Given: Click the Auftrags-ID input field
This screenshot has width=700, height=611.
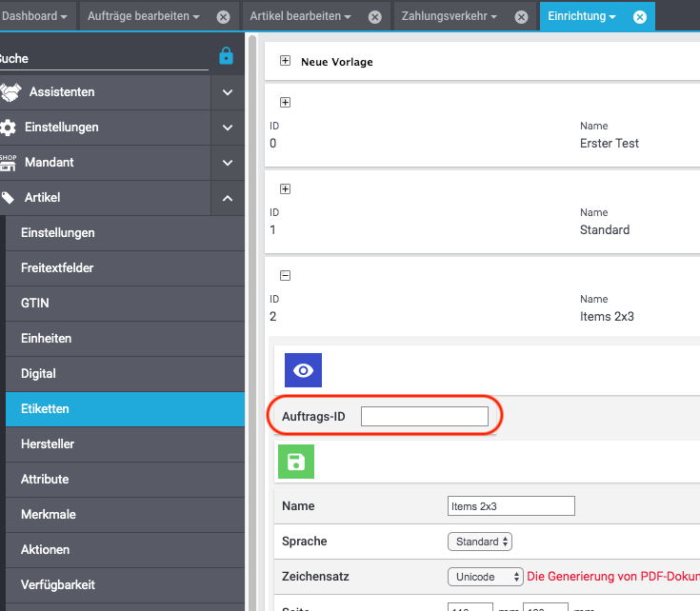Looking at the screenshot, I should [424, 416].
